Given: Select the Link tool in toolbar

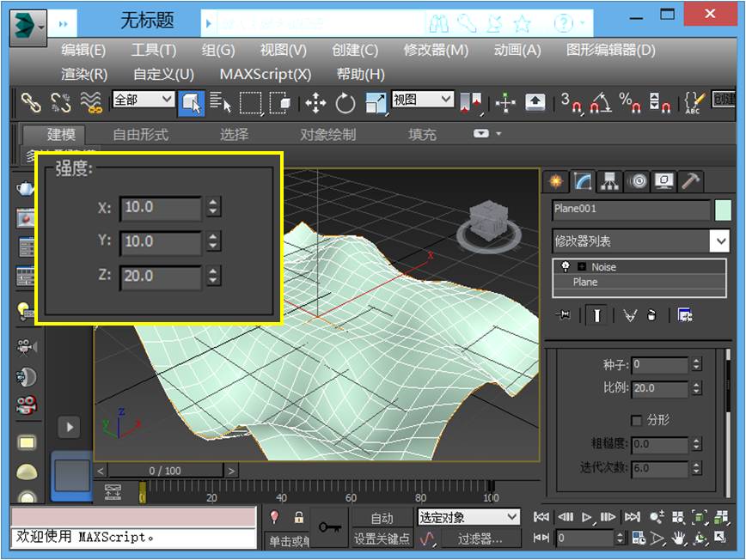Looking at the screenshot, I should [x=31, y=102].
